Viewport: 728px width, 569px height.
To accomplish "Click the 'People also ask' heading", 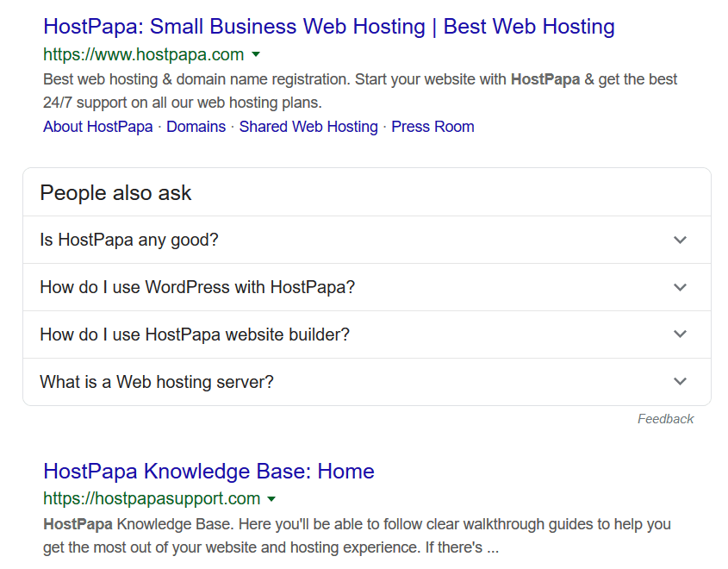I will coord(115,193).
